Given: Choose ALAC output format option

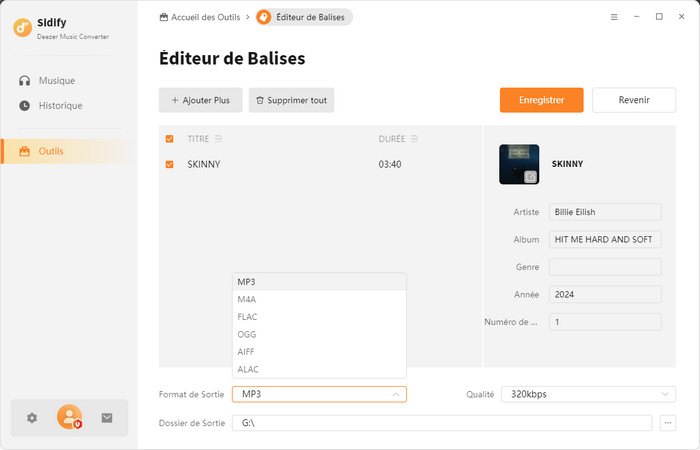Looking at the screenshot, I should pyautogui.click(x=248, y=369).
